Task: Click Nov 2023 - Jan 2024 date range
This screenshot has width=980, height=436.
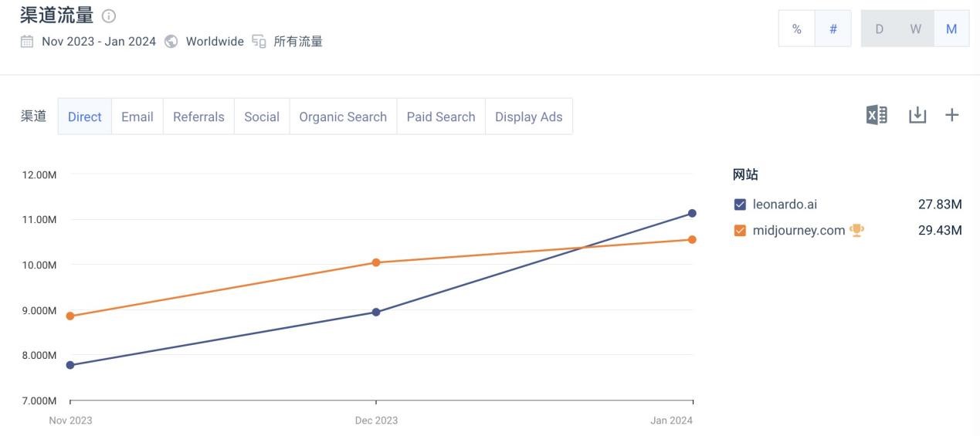Action: pyautogui.click(x=99, y=42)
